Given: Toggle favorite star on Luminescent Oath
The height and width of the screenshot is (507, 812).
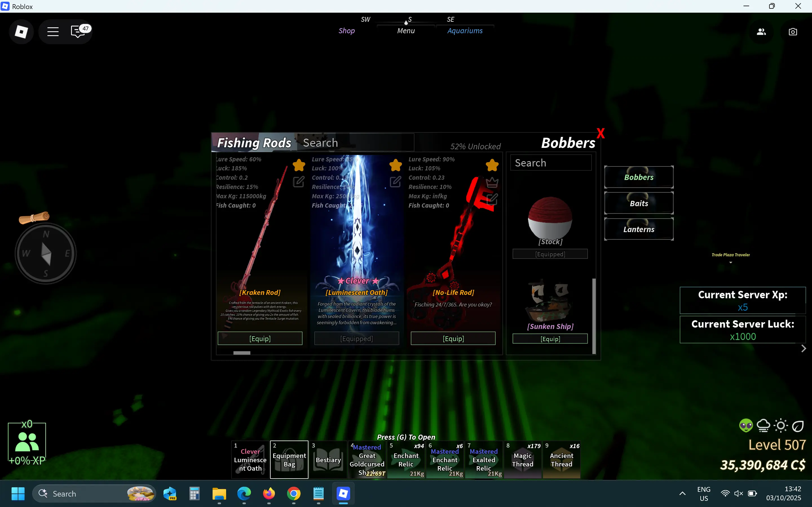Looking at the screenshot, I should click(395, 165).
